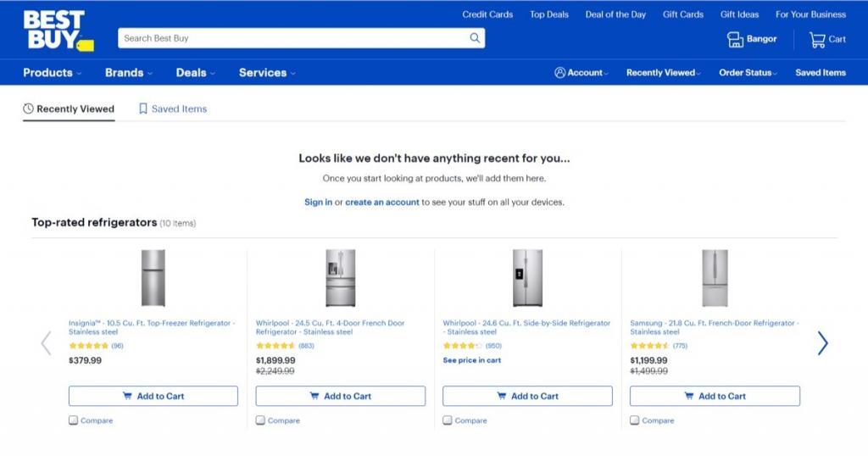Open the Bangor store locator icon

(735, 39)
